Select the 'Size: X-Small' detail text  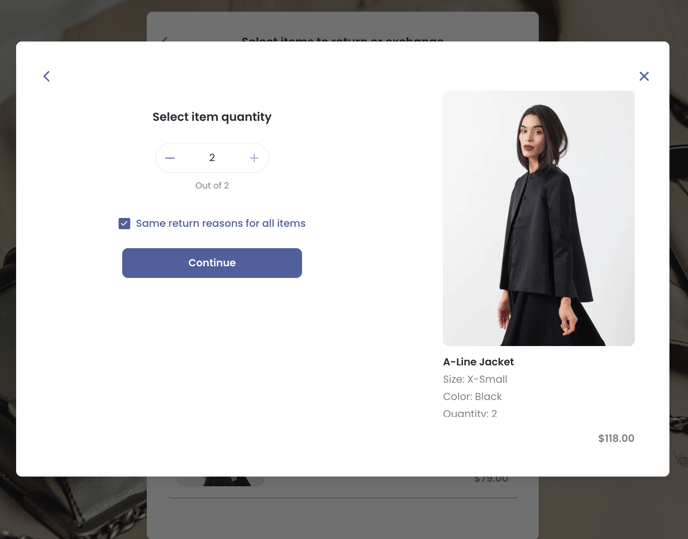coord(475,380)
